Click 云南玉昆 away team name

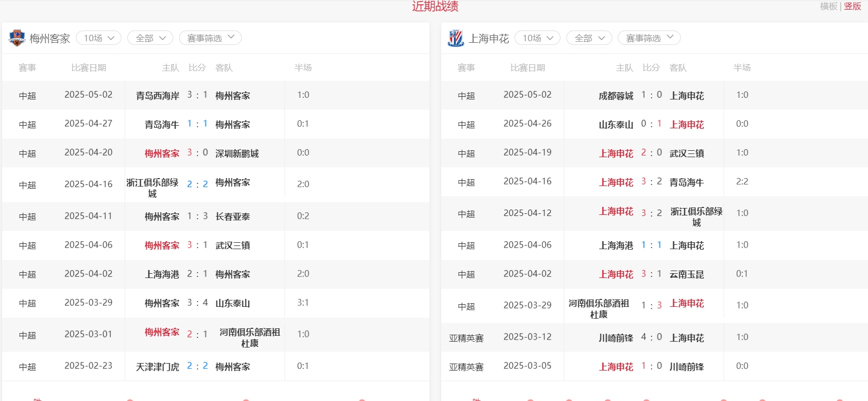[687, 274]
